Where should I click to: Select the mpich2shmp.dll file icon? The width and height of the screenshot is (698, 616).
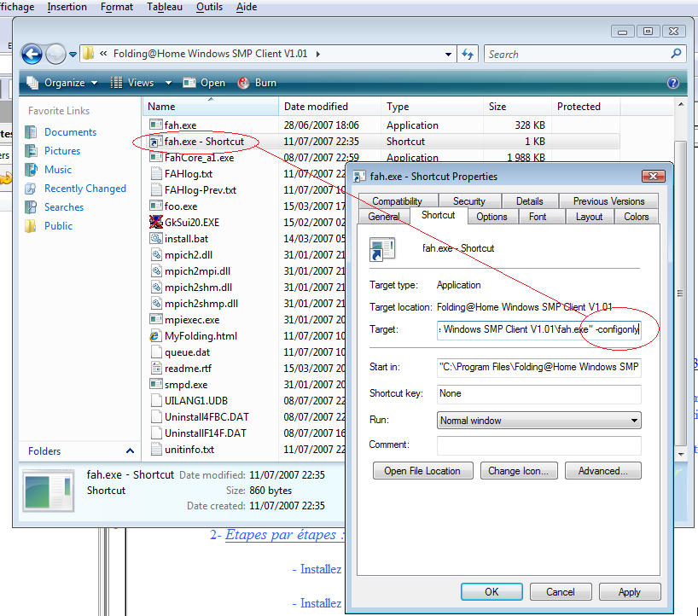click(156, 304)
